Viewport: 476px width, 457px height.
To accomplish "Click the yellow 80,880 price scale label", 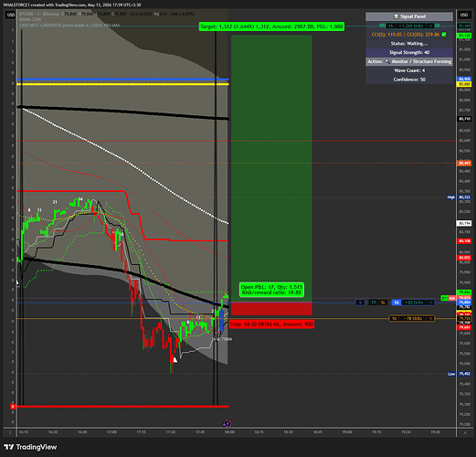I will coord(464,84).
